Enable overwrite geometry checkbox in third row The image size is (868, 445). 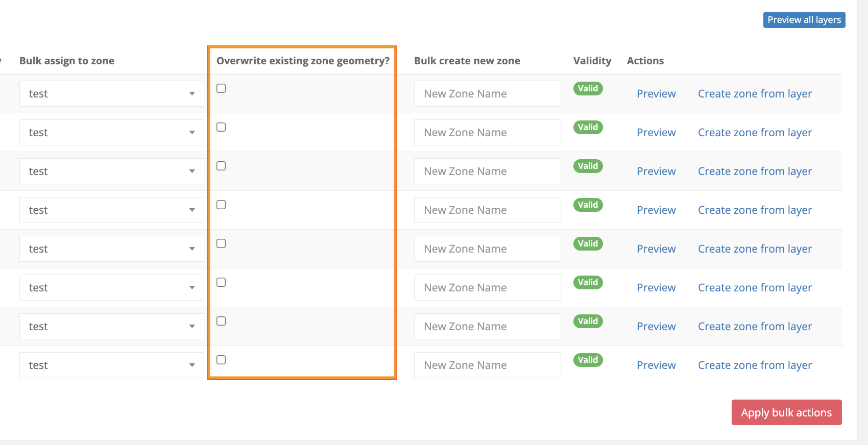pos(221,166)
